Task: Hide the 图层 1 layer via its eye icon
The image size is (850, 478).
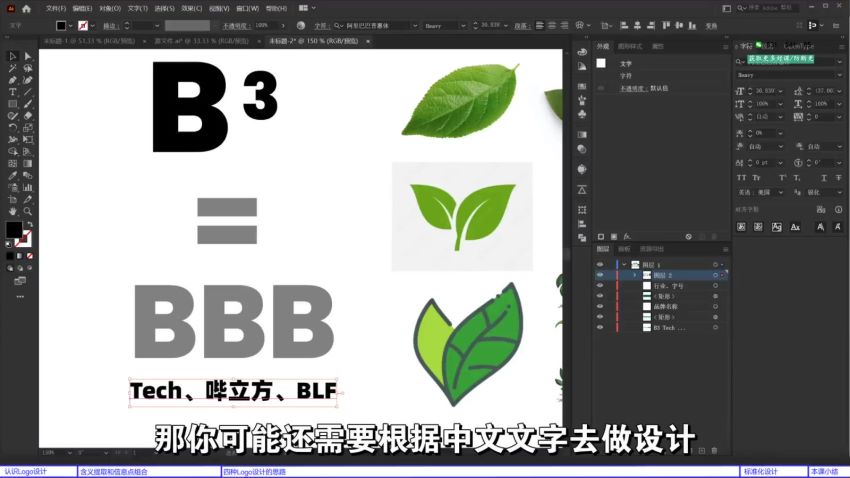Action: pyautogui.click(x=600, y=264)
